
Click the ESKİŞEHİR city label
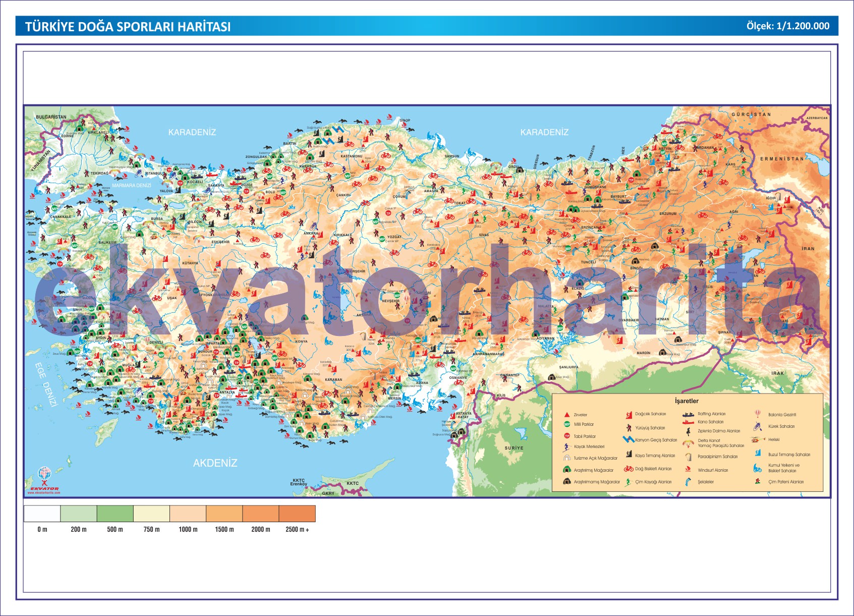[x=220, y=242]
